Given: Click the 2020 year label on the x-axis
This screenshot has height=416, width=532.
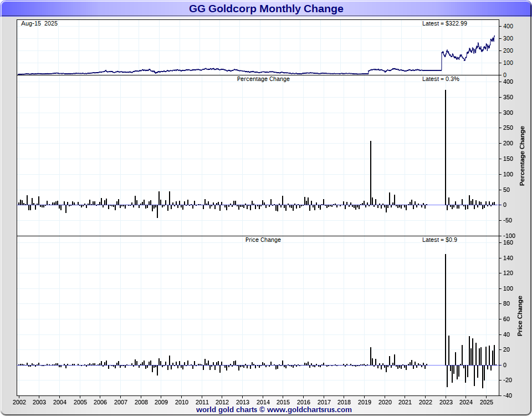Looking at the screenshot, I should [x=385, y=403].
